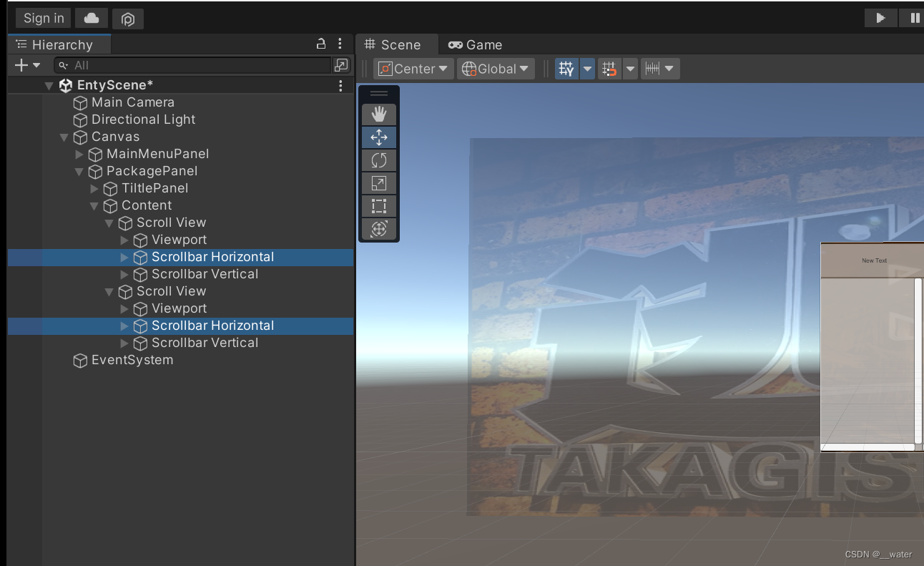Click the TiltlePanel cube icon
924x566 pixels.
(x=111, y=189)
